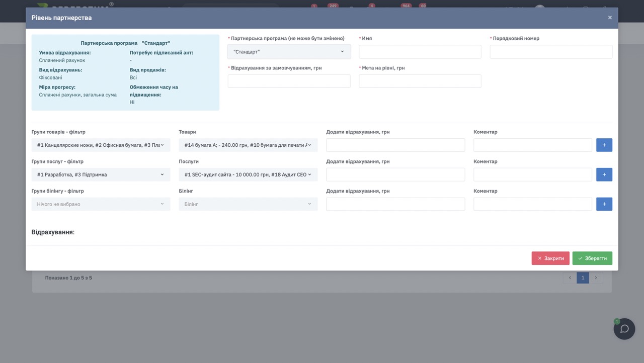Click the Додати відрахування field in Послуги row
The width and height of the screenshot is (644, 363).
(x=395, y=174)
